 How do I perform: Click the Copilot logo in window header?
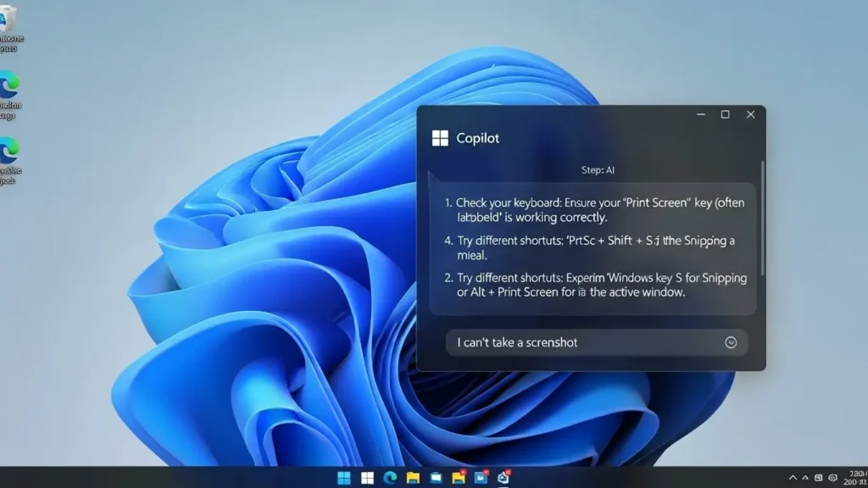pyautogui.click(x=440, y=138)
